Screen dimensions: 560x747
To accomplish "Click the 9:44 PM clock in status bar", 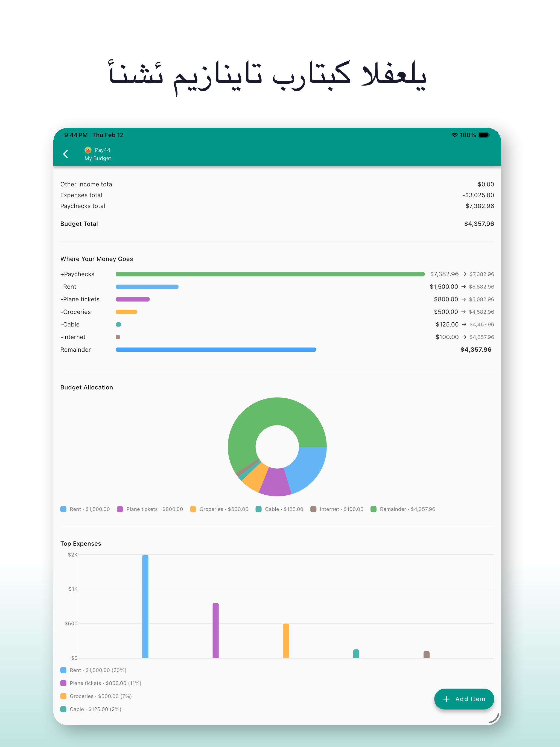I will [76, 135].
